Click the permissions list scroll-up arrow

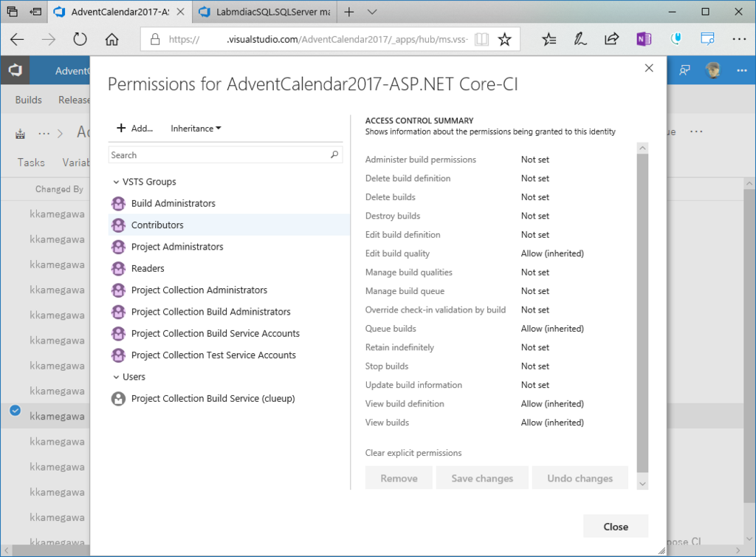pyautogui.click(x=642, y=148)
